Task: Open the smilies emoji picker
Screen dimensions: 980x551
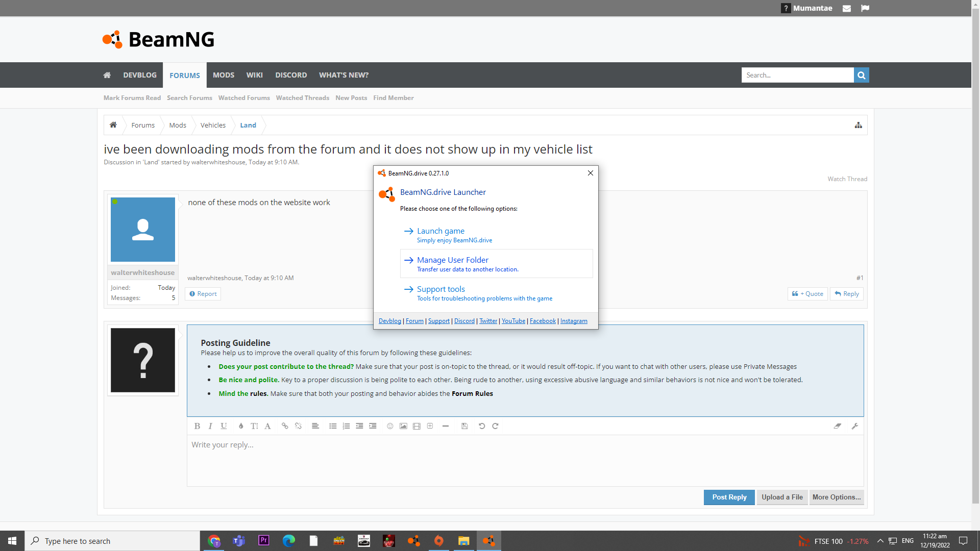Action: [390, 426]
